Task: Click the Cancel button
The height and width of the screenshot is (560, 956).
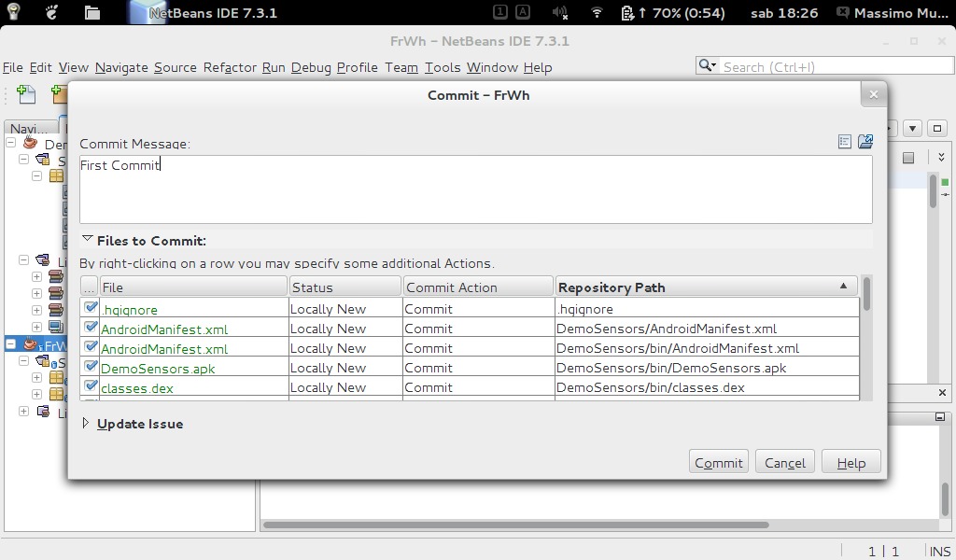Action: (x=784, y=463)
